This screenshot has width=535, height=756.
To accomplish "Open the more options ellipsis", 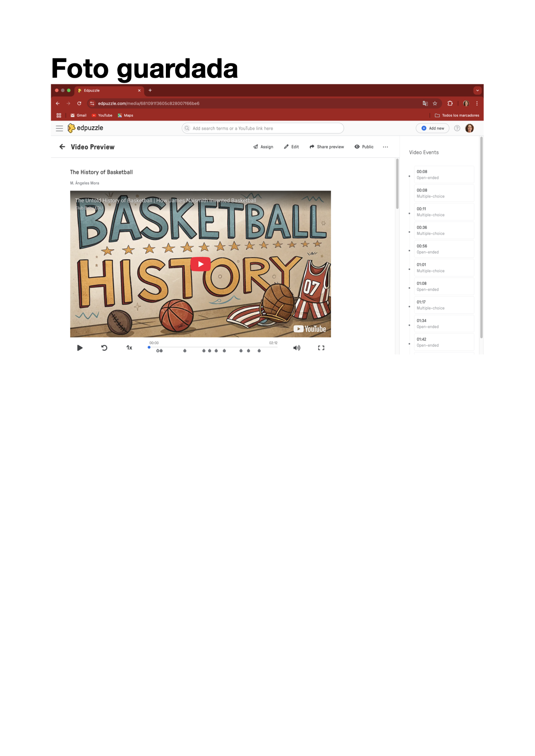I will 385,147.
